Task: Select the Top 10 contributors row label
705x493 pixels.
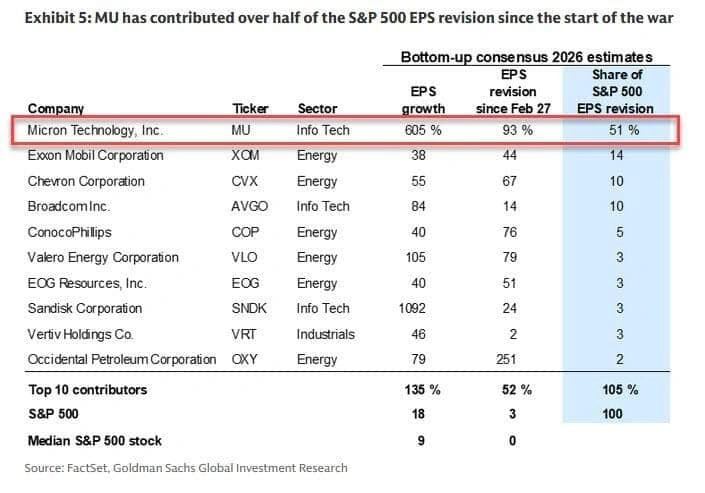Action: (86, 389)
